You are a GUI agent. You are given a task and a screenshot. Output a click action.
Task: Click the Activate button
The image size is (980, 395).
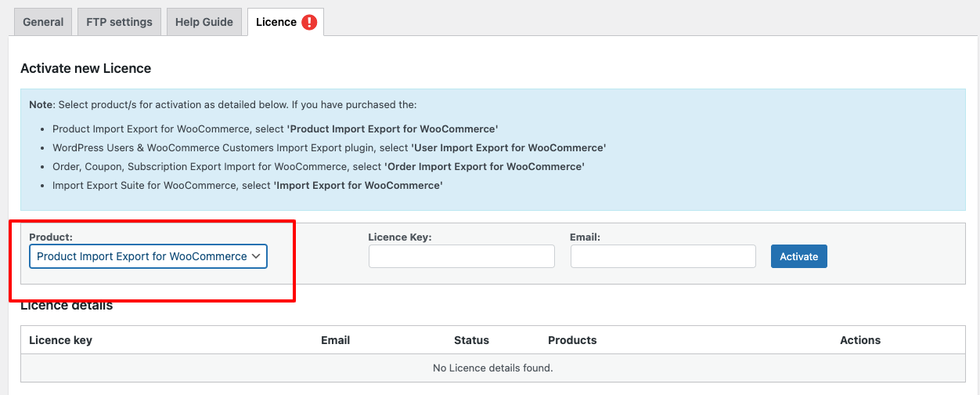pos(799,256)
